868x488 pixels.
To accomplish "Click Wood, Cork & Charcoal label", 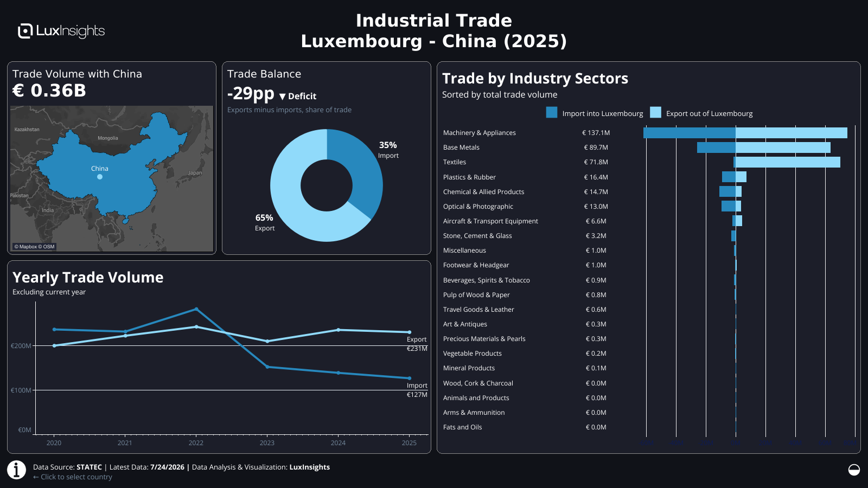I will pyautogui.click(x=478, y=383).
